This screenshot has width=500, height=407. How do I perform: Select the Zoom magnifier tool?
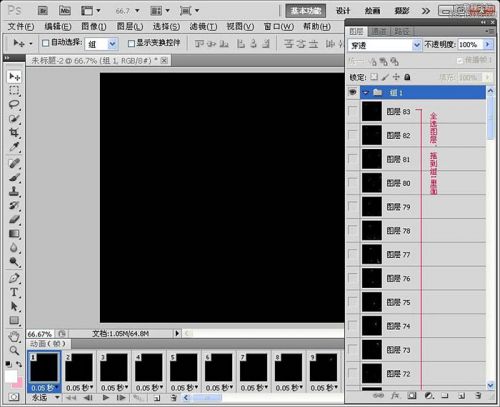tap(14, 350)
